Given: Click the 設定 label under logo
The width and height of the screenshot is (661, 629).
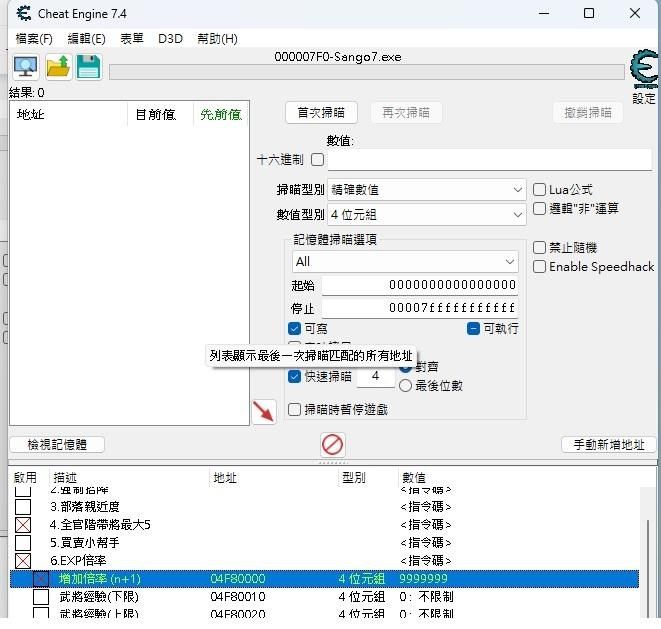Looking at the screenshot, I should pyautogui.click(x=644, y=99).
